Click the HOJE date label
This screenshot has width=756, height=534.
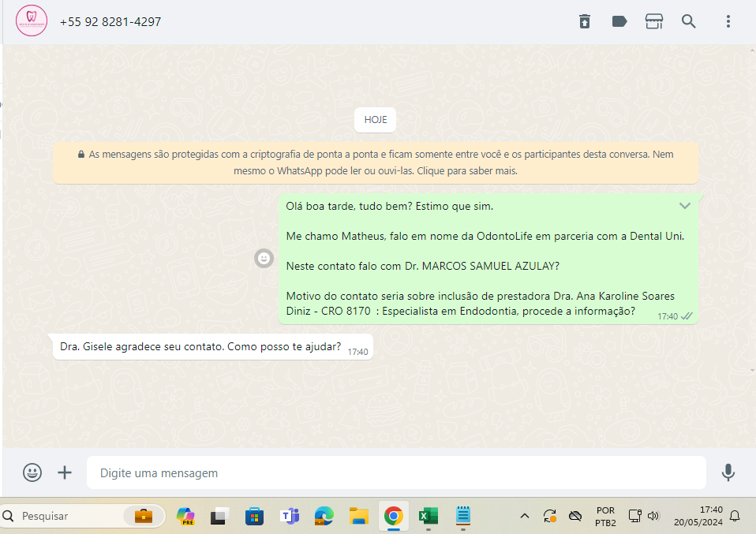(x=375, y=120)
